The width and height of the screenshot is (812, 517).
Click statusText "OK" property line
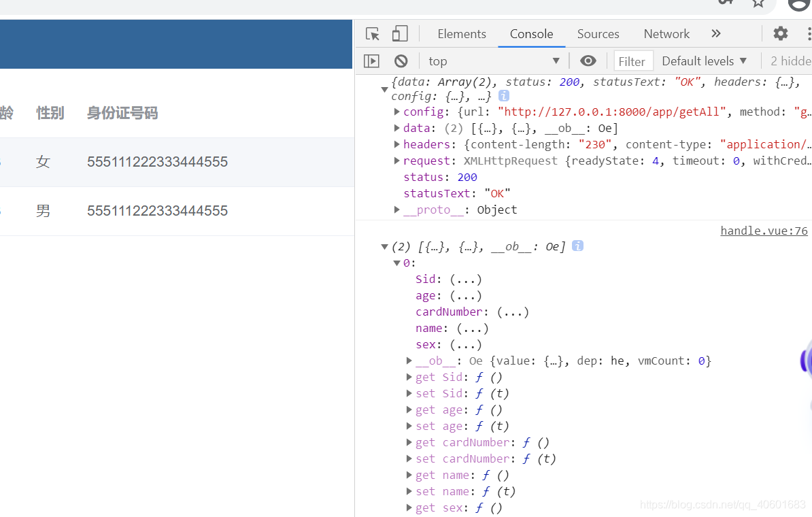[x=457, y=193]
